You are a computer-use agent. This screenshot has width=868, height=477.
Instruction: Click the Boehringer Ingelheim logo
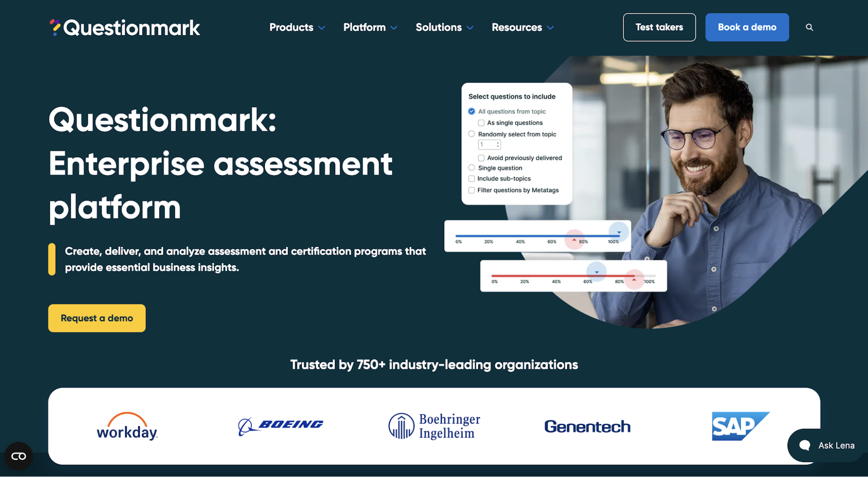pyautogui.click(x=434, y=426)
